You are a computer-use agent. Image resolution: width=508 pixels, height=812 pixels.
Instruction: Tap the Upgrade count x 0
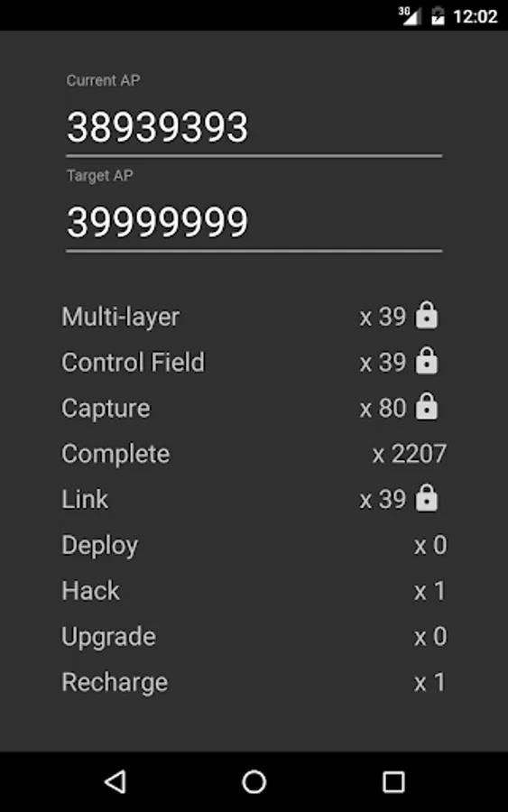pos(429,636)
